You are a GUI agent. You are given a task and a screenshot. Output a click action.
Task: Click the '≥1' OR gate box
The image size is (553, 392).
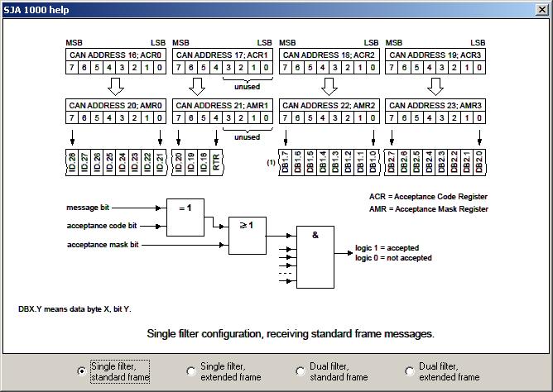248,236
